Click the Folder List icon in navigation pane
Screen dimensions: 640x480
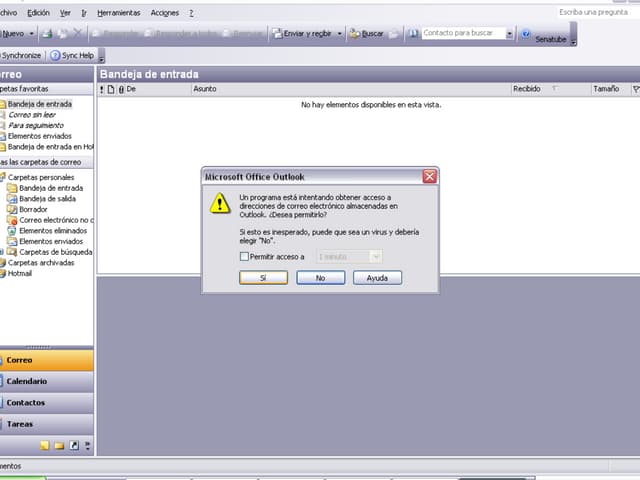point(59,445)
